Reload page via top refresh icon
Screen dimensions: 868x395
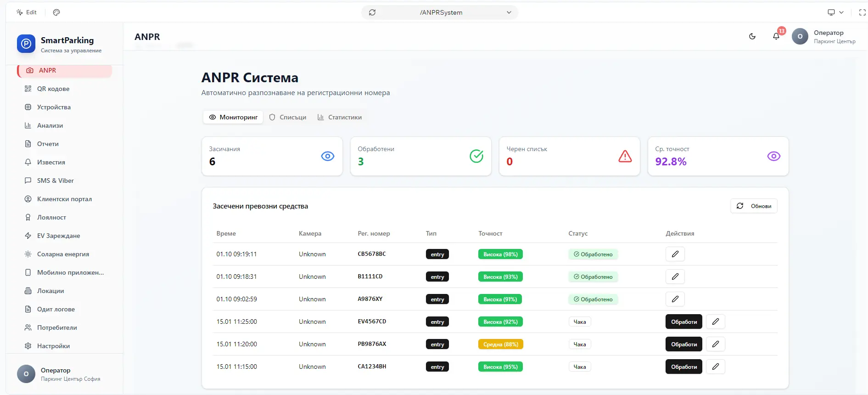[372, 12]
